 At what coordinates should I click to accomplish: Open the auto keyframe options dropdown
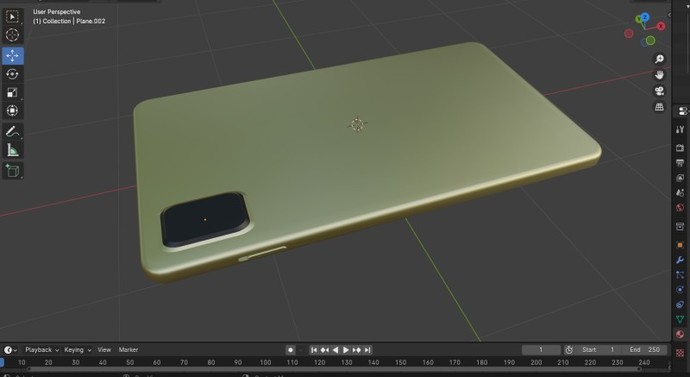coord(301,350)
